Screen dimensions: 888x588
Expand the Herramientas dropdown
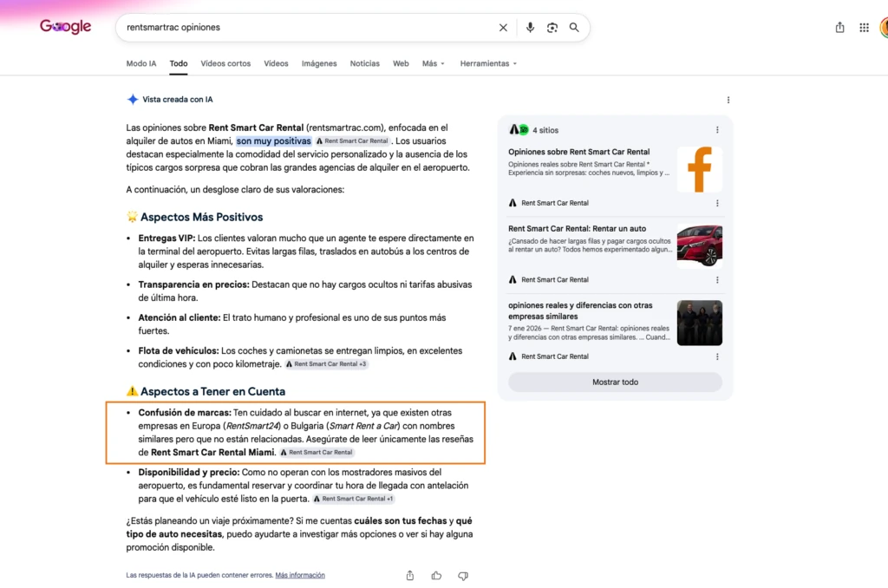point(488,63)
